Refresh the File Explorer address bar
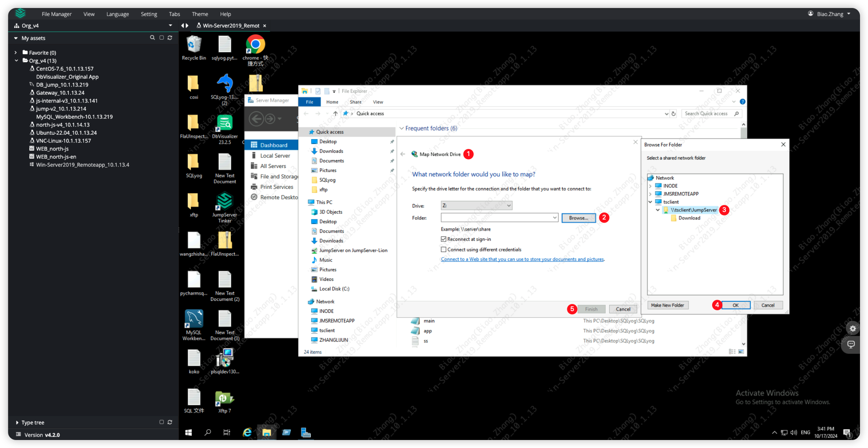 pos(674,114)
